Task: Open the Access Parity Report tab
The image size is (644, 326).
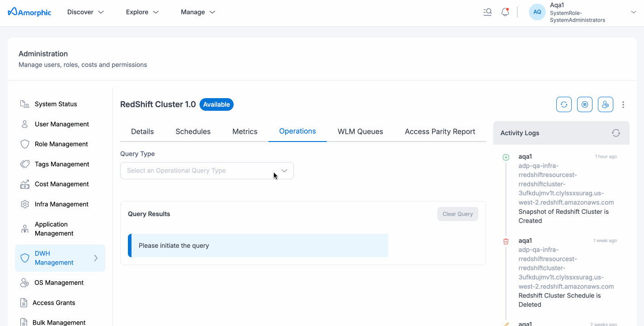Action: click(440, 132)
